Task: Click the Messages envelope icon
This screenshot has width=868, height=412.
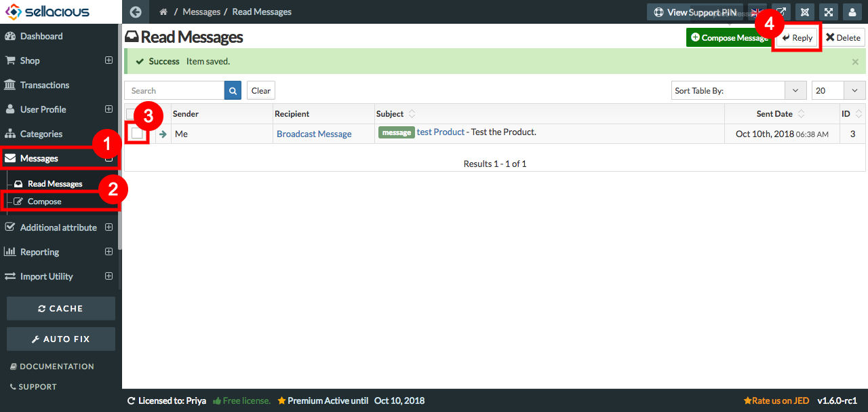Action: click(x=10, y=158)
